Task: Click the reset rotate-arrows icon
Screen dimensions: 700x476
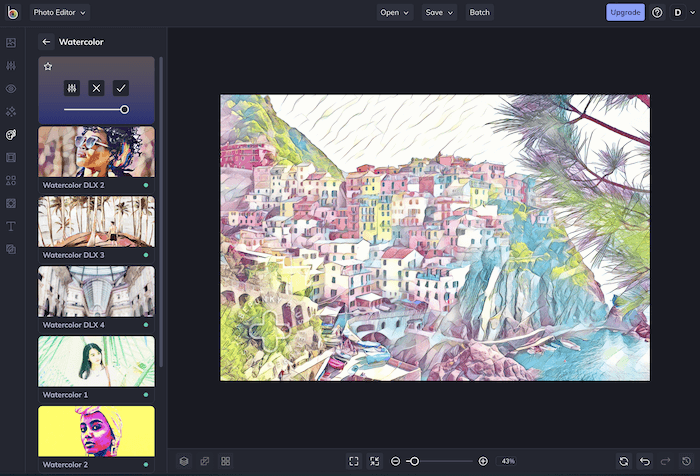Action: (624, 461)
